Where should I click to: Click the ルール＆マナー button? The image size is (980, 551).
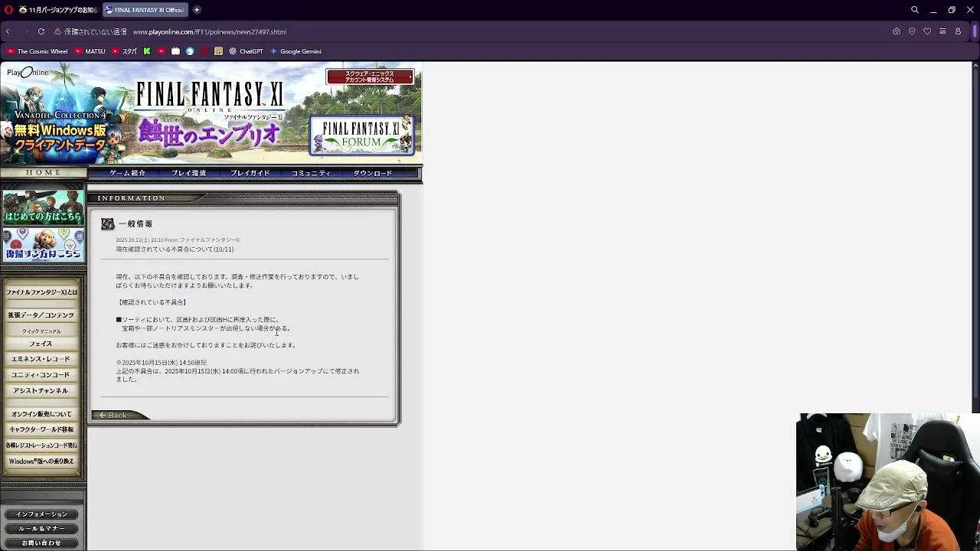pos(41,529)
